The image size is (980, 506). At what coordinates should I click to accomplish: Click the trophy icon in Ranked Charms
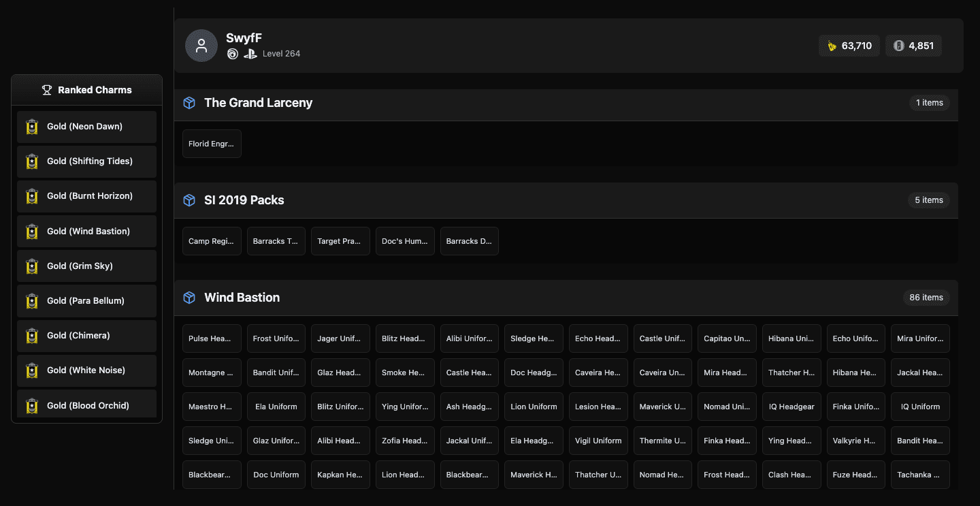click(47, 90)
